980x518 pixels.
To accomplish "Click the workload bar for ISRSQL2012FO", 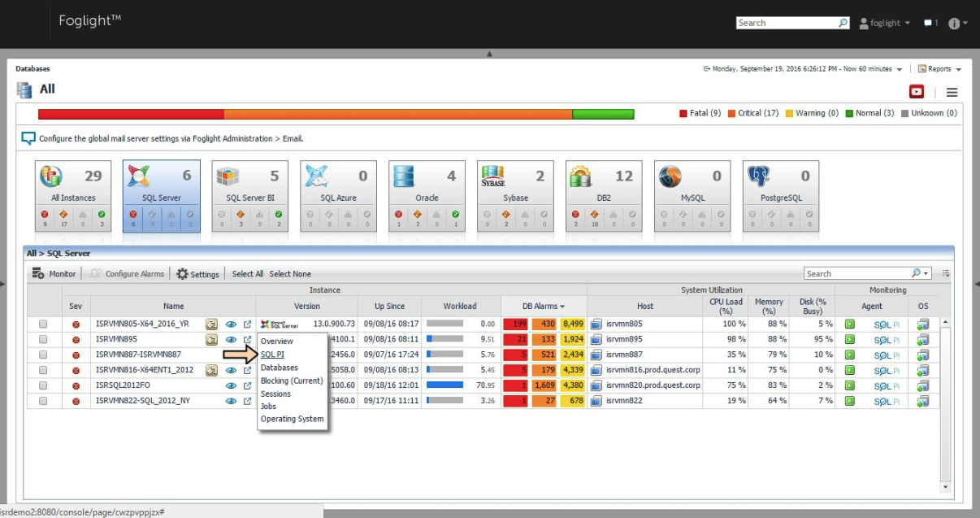I will point(444,385).
